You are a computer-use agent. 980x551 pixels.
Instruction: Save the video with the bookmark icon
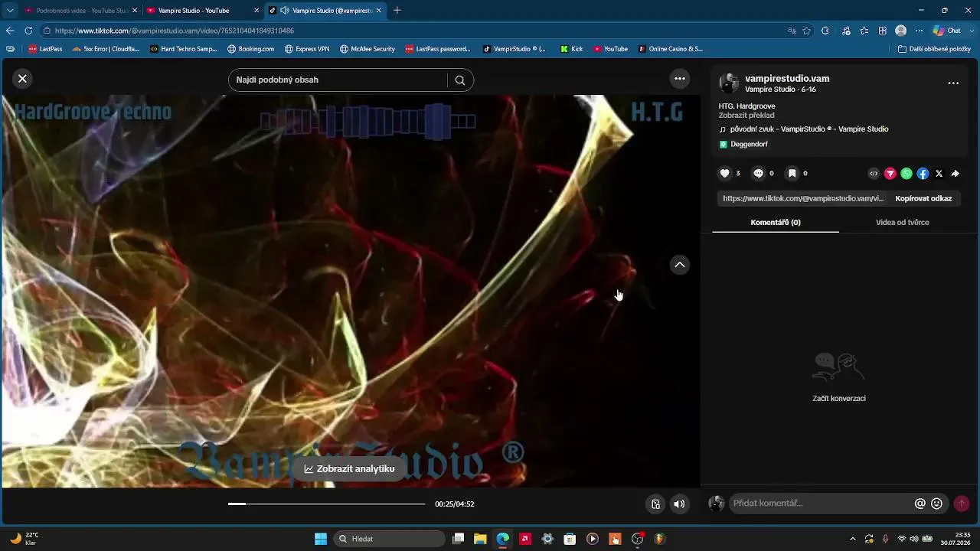coord(792,174)
